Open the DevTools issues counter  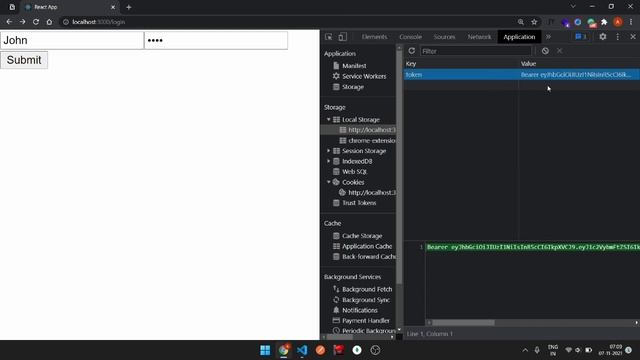(x=581, y=37)
